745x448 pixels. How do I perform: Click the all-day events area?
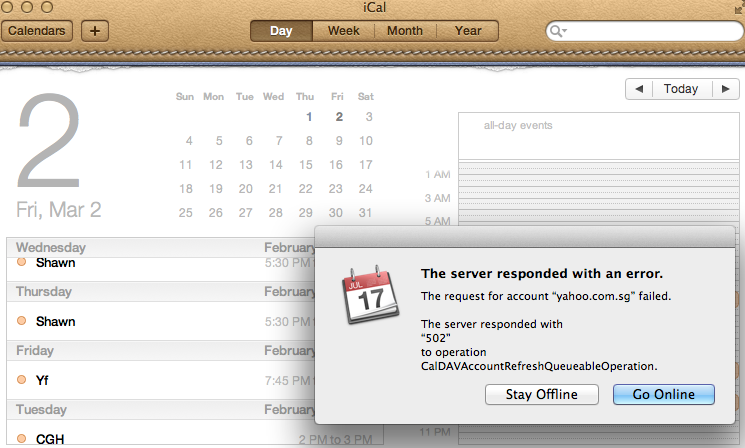[x=599, y=136]
